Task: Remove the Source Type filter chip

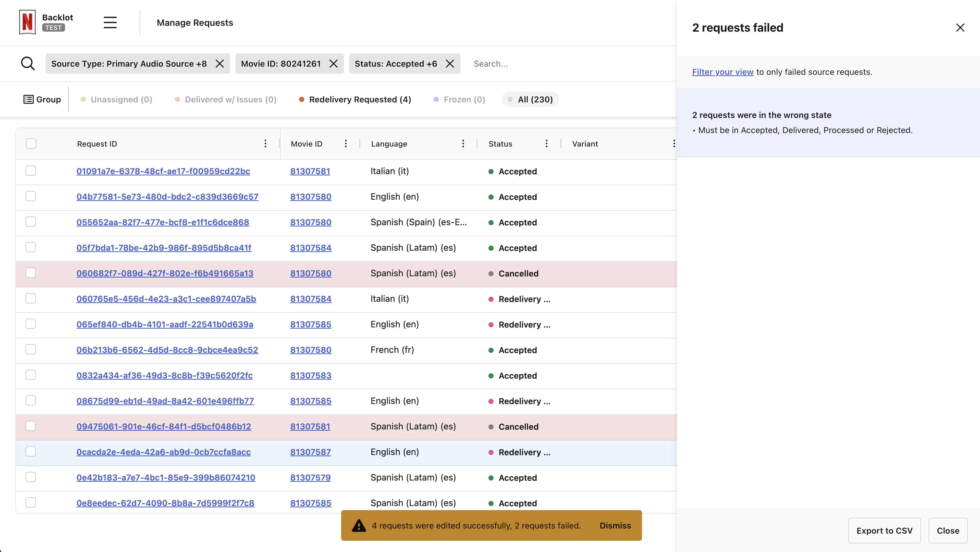Action: pyautogui.click(x=219, y=64)
